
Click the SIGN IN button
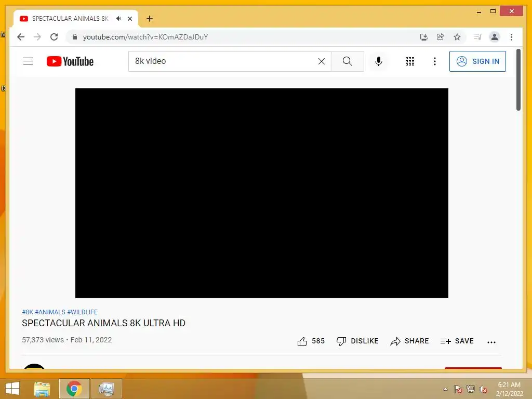pyautogui.click(x=477, y=61)
